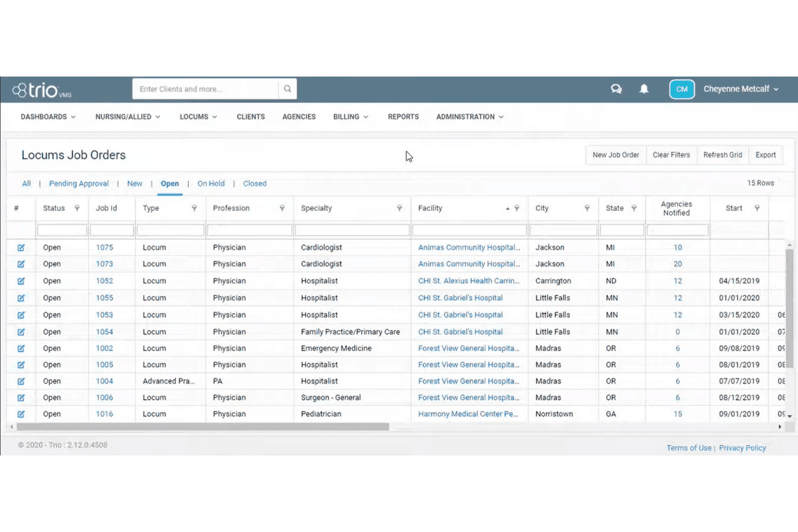Open the Terms of Use link
Image resolution: width=798 pixels, height=532 pixels.
point(689,448)
